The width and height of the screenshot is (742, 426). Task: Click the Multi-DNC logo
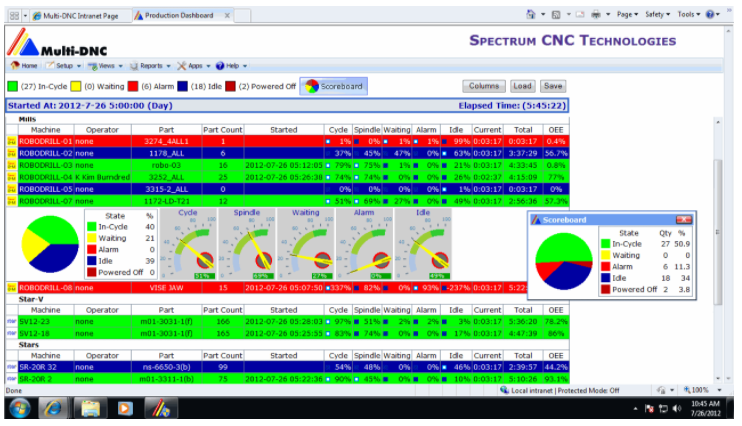coord(57,43)
